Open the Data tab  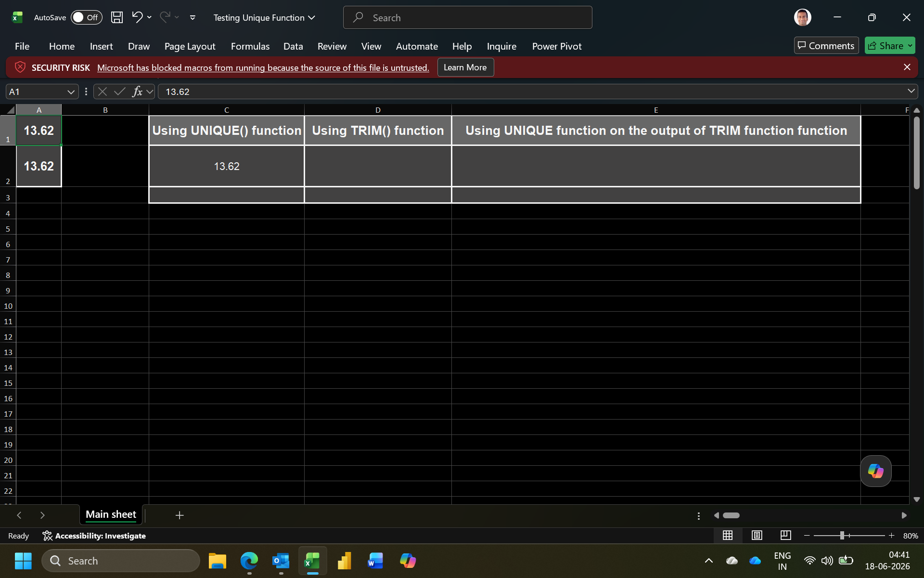(x=293, y=46)
